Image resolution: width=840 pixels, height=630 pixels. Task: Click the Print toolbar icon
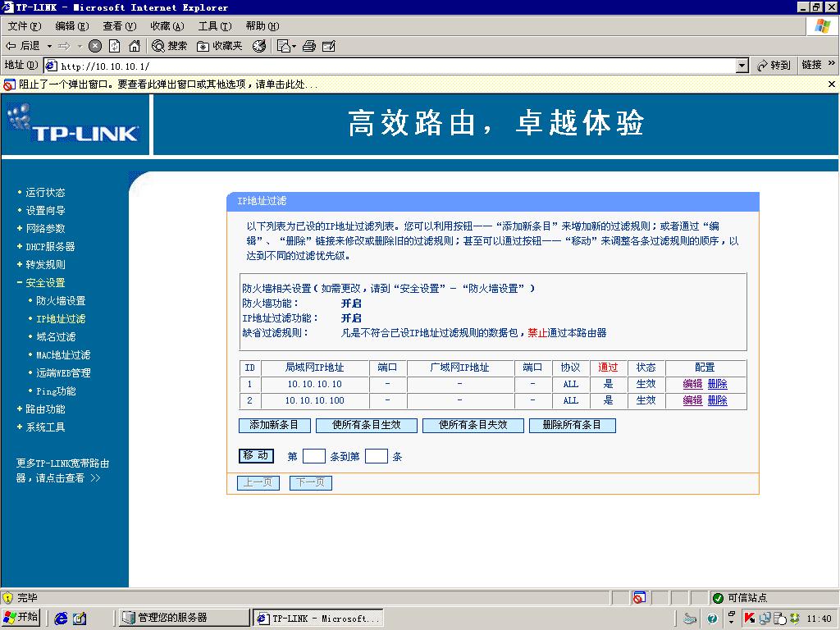point(309,46)
